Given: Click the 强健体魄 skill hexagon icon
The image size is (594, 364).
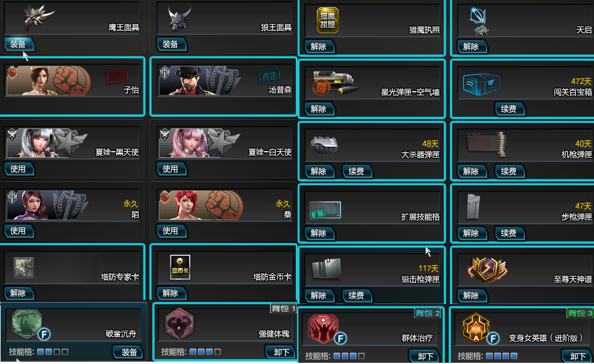Looking at the screenshot, I should (179, 324).
